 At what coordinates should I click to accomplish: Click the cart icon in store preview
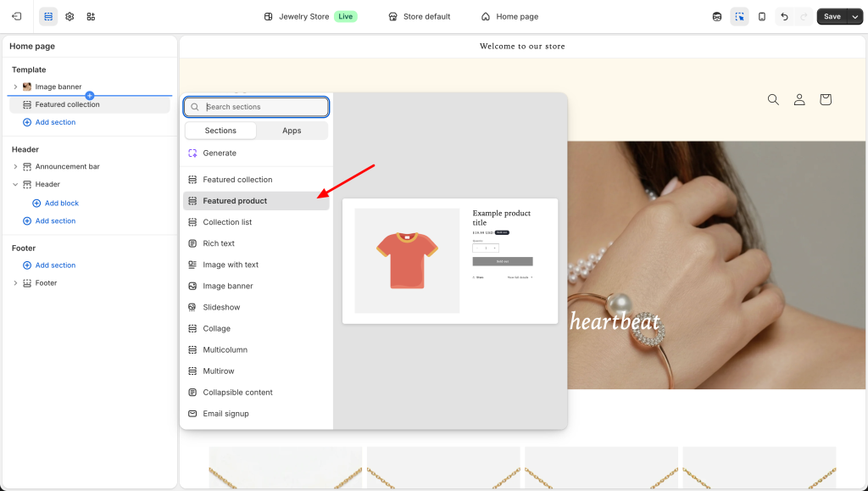tap(825, 99)
